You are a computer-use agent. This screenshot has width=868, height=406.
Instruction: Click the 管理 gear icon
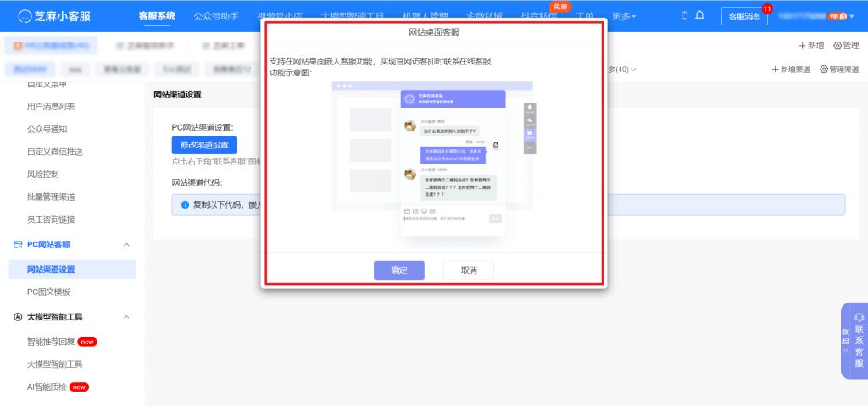click(838, 46)
